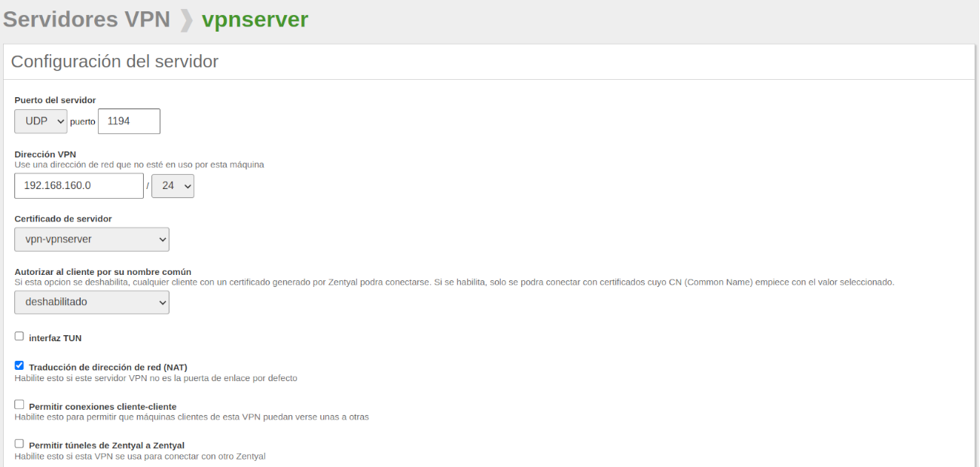Click the Certificado de servidor label
The width and height of the screenshot is (980, 467).
click(x=63, y=219)
